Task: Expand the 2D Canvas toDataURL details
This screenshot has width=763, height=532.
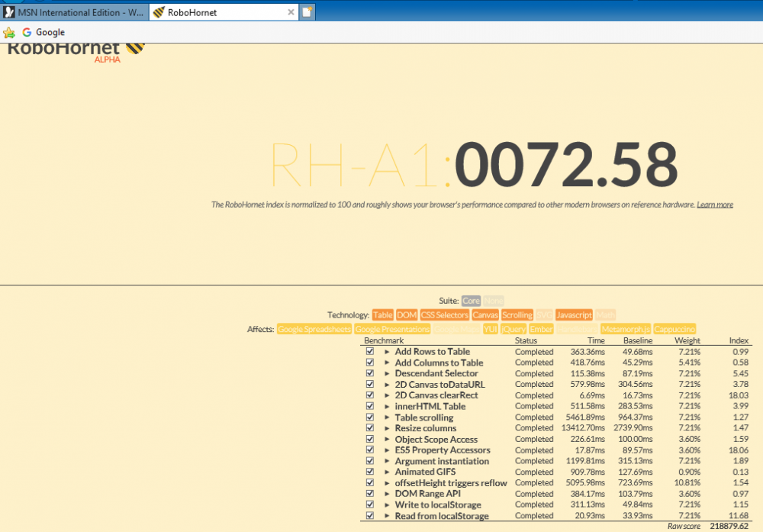Action: click(x=387, y=385)
